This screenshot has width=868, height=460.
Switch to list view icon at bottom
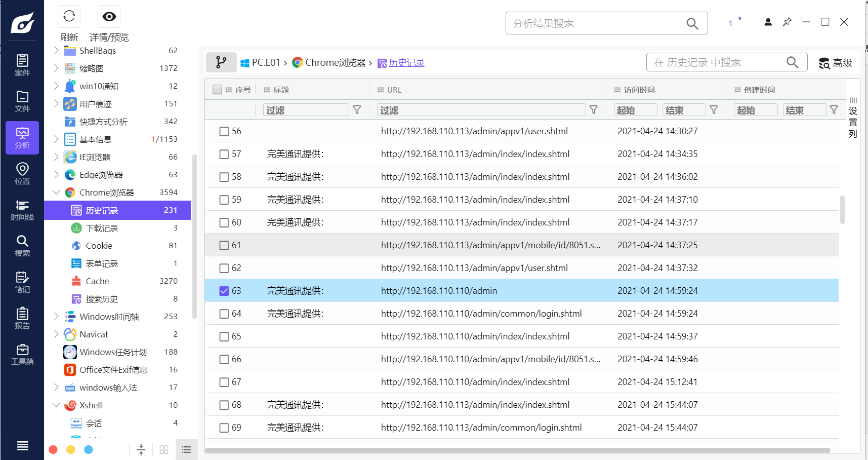(186, 449)
